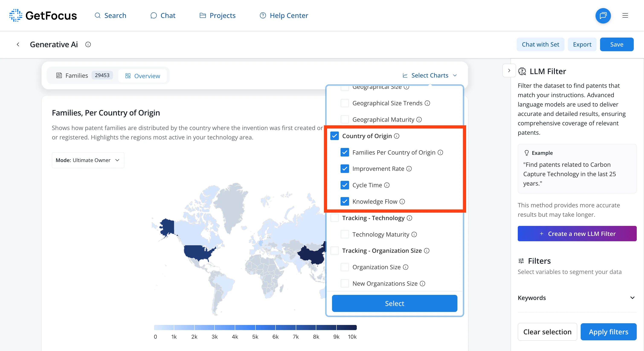
Task: Click info icon beside Country of Origin
Action: tap(396, 136)
